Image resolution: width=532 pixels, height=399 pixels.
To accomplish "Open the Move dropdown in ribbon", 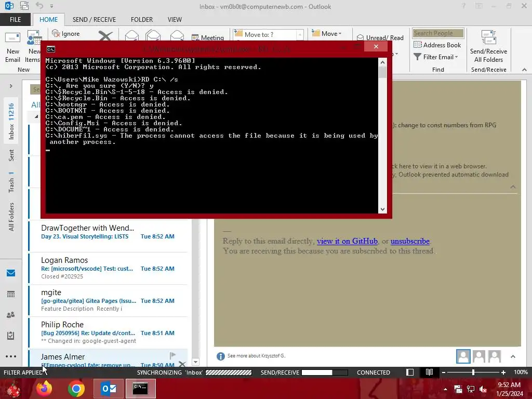I will coord(327,34).
